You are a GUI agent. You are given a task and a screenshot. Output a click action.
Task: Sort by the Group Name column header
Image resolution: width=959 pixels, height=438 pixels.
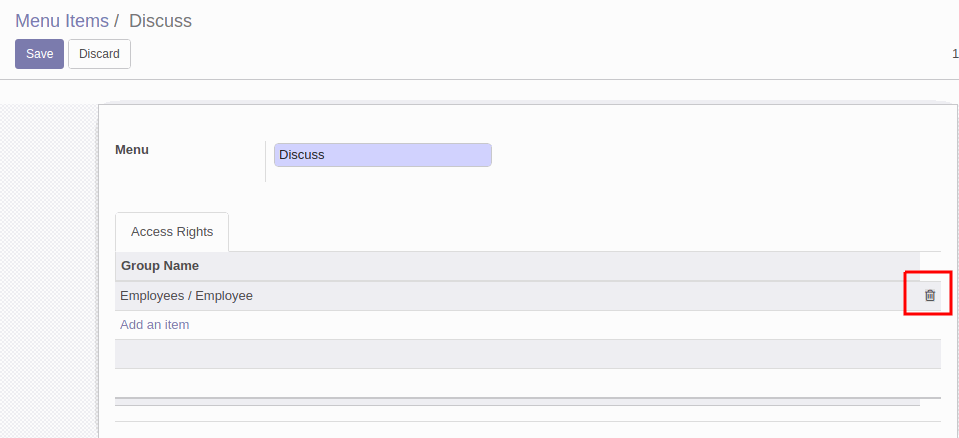(160, 266)
